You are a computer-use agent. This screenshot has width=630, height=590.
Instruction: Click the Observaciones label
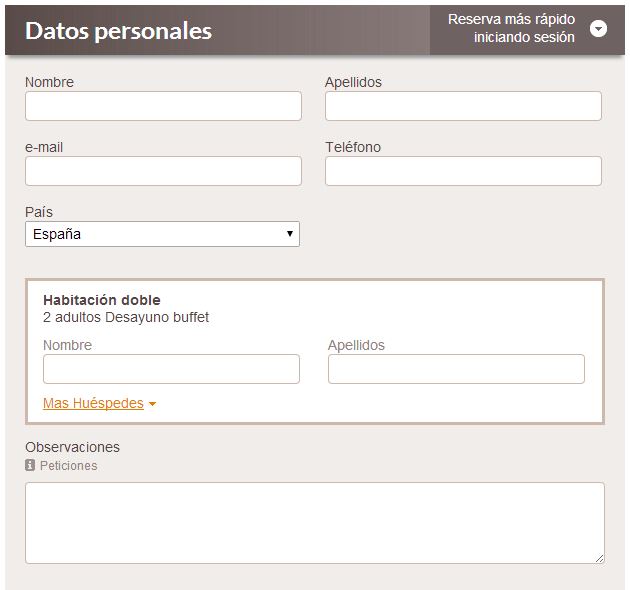[72, 447]
